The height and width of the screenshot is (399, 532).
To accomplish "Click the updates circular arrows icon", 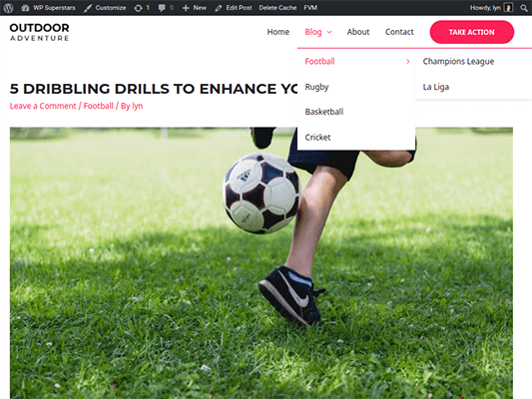I will (138, 8).
